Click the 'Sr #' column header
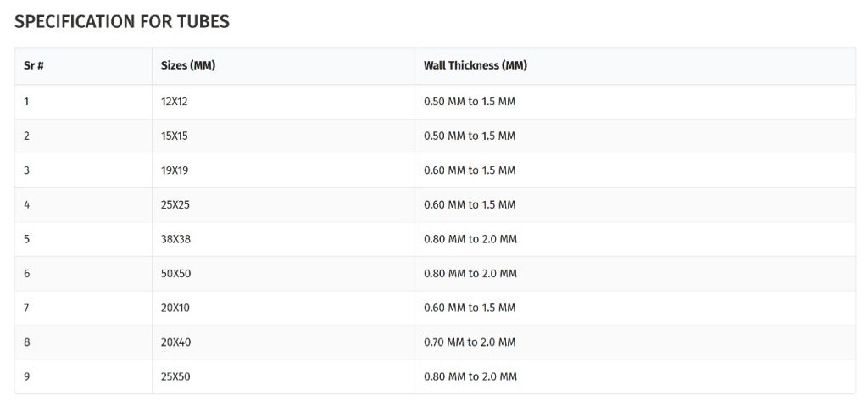 coord(34,66)
